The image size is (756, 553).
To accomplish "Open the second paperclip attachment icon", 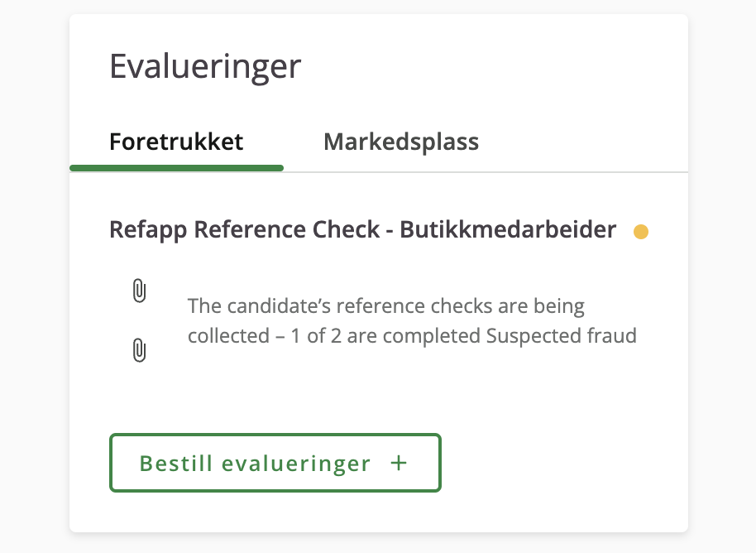I will tap(139, 350).
